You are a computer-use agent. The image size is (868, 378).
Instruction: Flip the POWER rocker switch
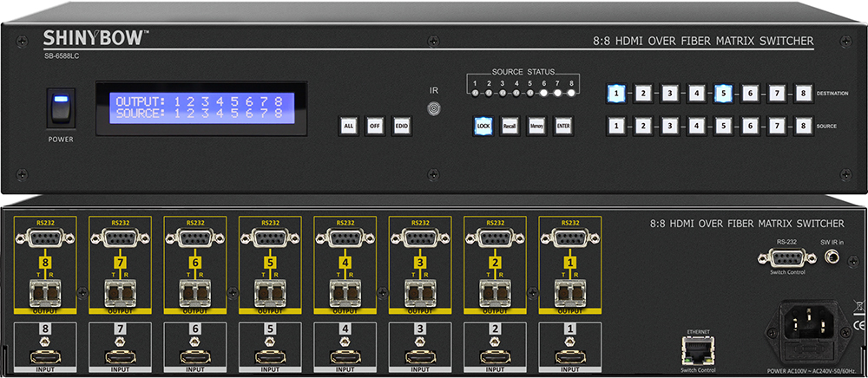click(x=61, y=108)
